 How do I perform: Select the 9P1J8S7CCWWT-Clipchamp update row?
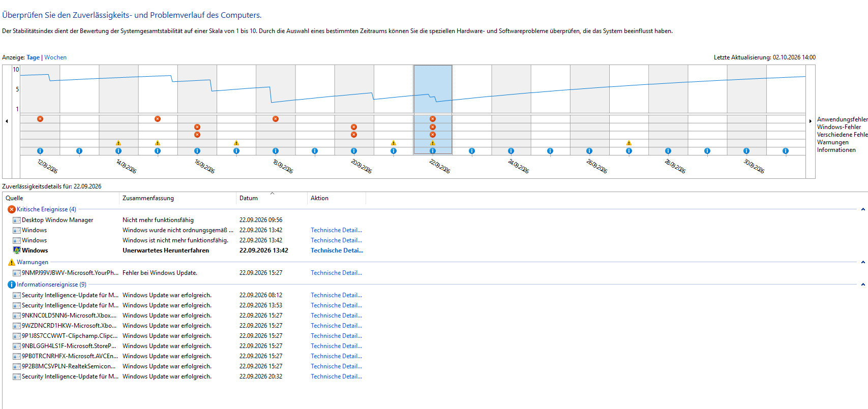click(187, 336)
